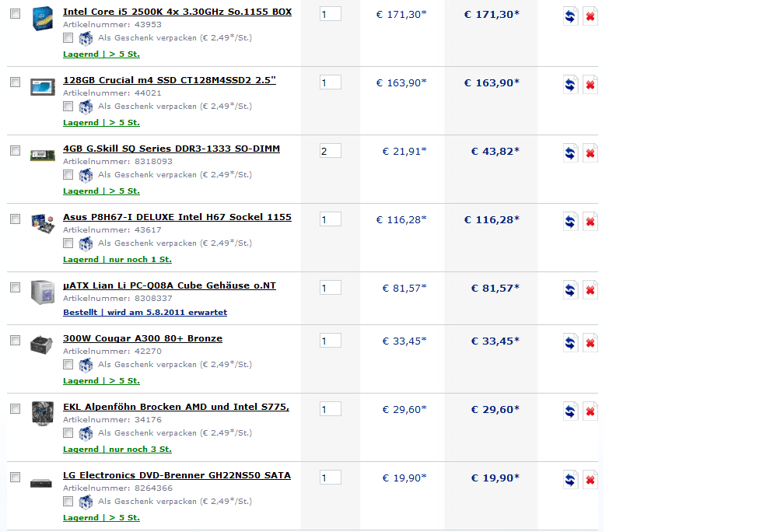Click quantity field for G.Skill RAM
The image size is (784, 532).
point(330,151)
